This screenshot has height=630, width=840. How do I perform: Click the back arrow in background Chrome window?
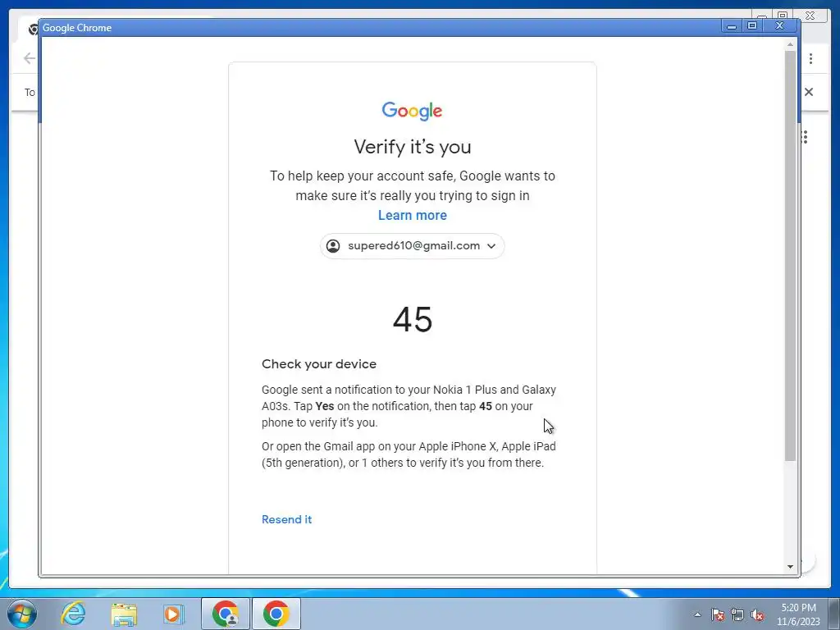pos(29,58)
